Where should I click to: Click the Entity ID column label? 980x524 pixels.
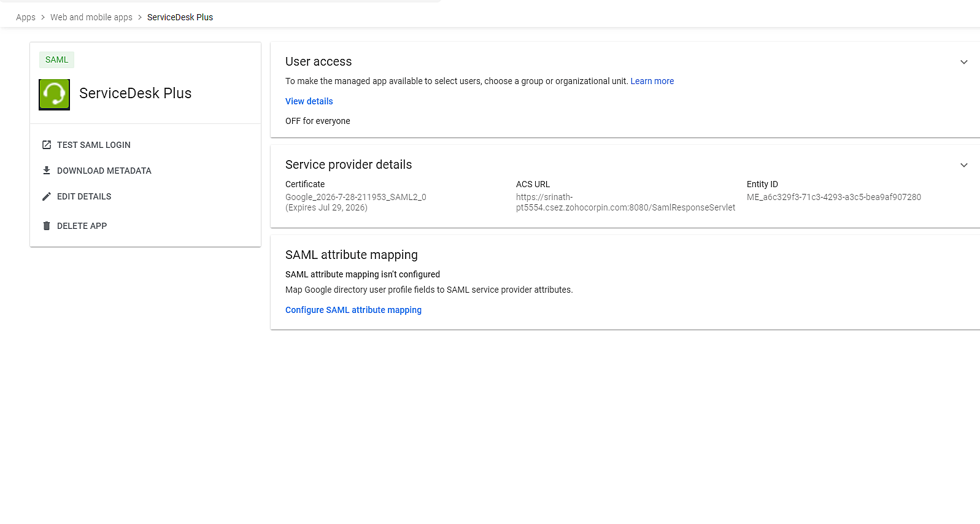coord(762,184)
